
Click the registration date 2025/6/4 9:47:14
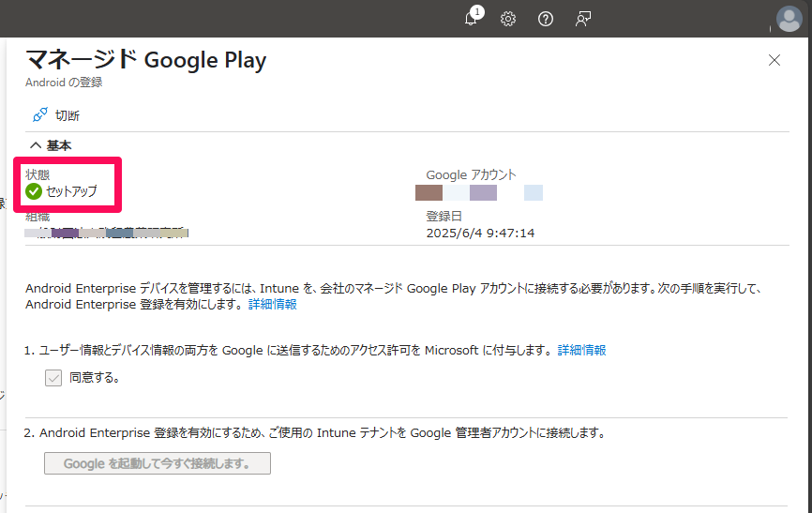tap(480, 234)
